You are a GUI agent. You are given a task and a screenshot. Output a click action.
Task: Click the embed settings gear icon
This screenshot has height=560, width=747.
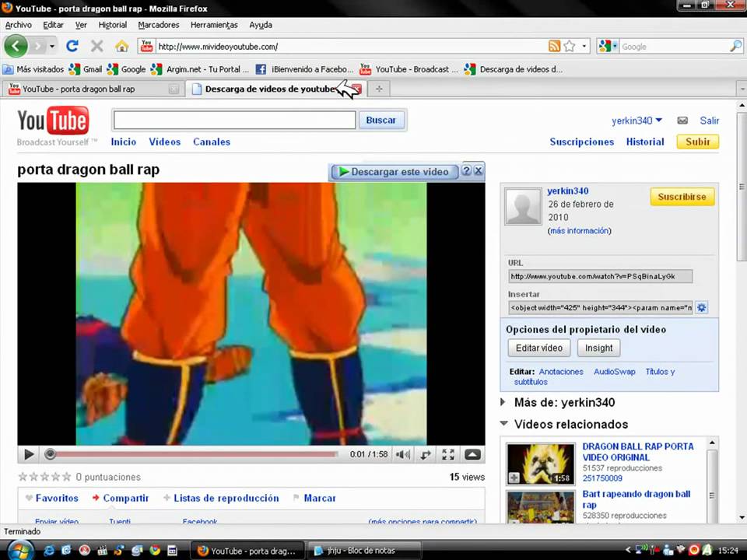701,308
